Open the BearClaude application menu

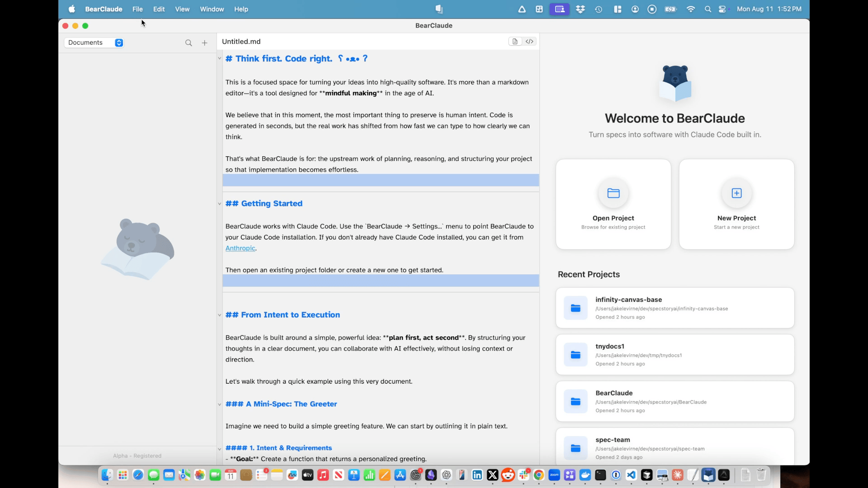point(104,9)
